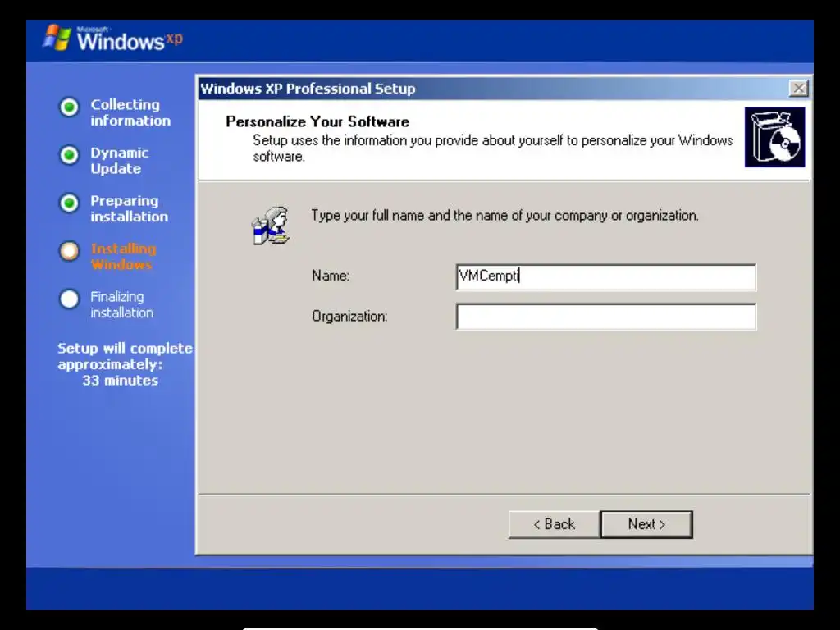Click the Preparing installation step indicator

click(69, 203)
